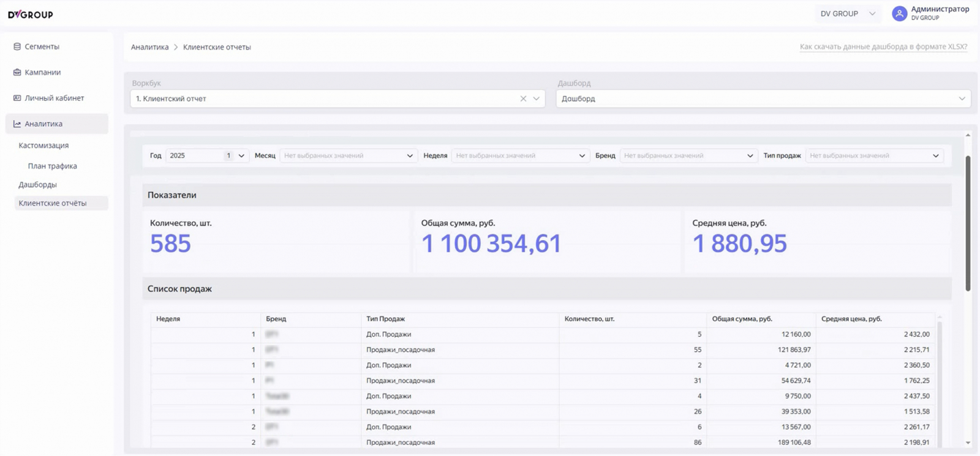Click the Сегменты sidebar icon

click(x=17, y=47)
